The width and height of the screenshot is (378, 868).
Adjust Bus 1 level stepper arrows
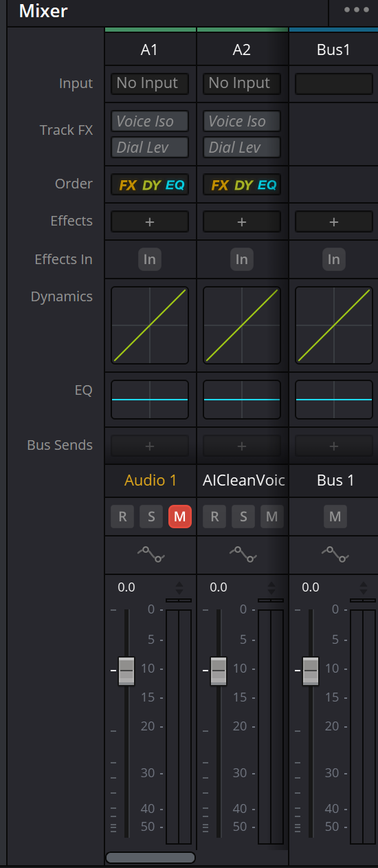(x=364, y=587)
